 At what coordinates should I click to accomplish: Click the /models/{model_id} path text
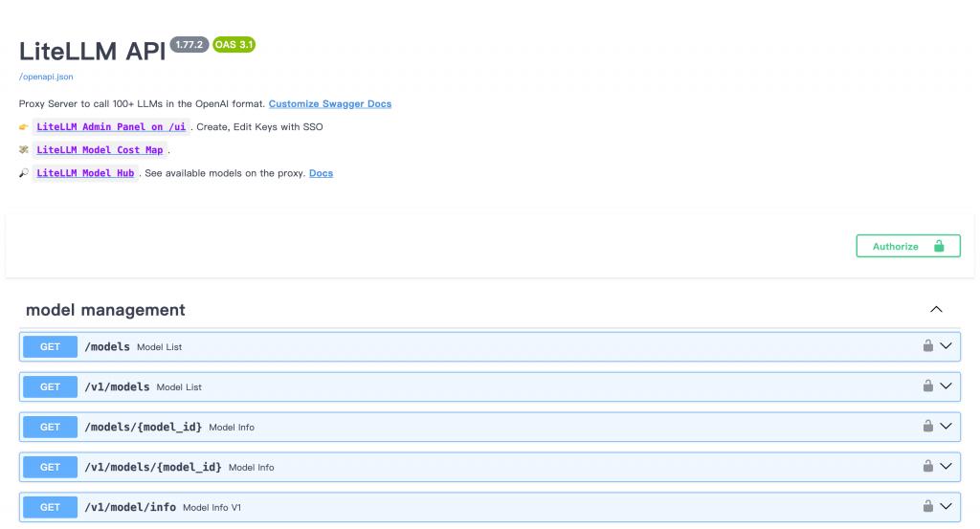(x=144, y=427)
